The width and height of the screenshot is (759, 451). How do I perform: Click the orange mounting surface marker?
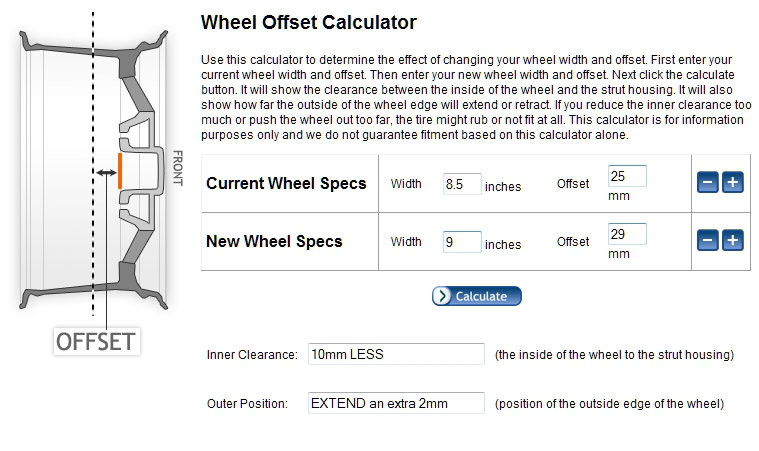(120, 172)
